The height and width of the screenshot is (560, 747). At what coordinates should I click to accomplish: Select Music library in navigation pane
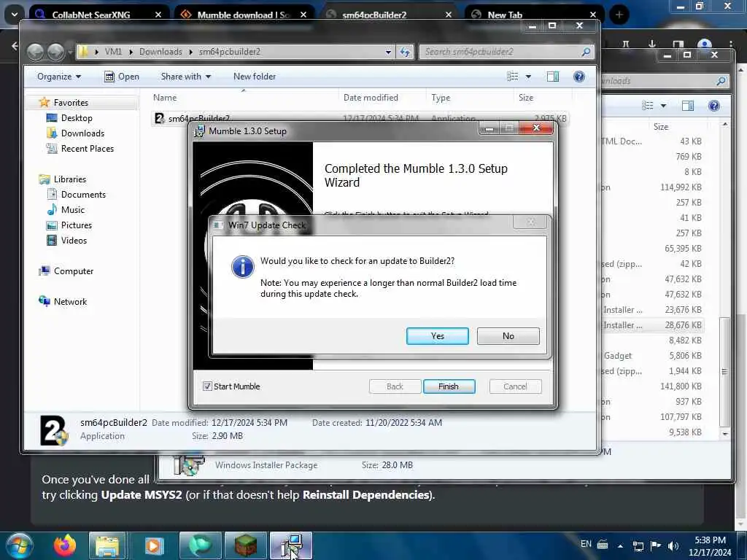coord(72,209)
